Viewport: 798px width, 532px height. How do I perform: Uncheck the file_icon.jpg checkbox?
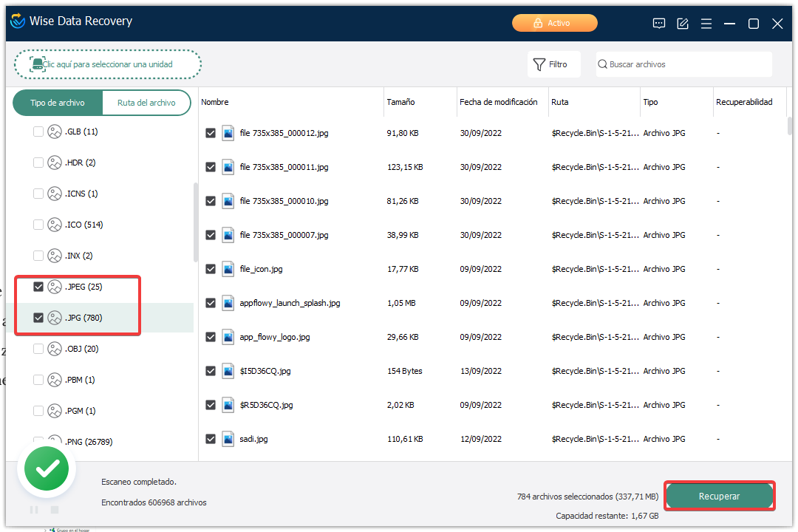[x=211, y=269]
